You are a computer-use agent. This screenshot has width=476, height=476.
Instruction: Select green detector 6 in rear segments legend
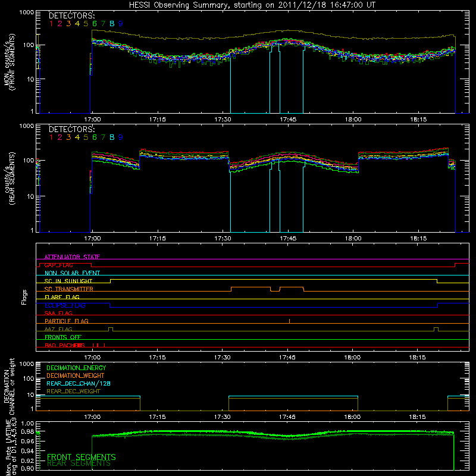[95, 137]
